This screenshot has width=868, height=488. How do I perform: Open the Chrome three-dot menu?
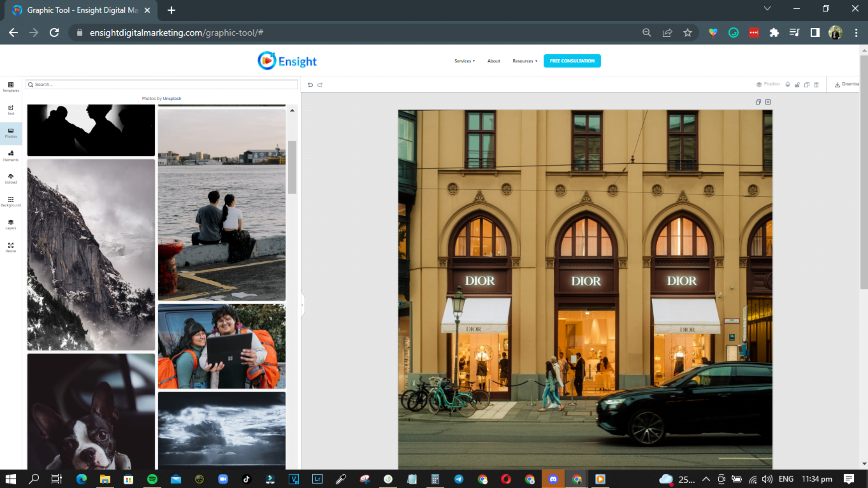(x=856, y=33)
